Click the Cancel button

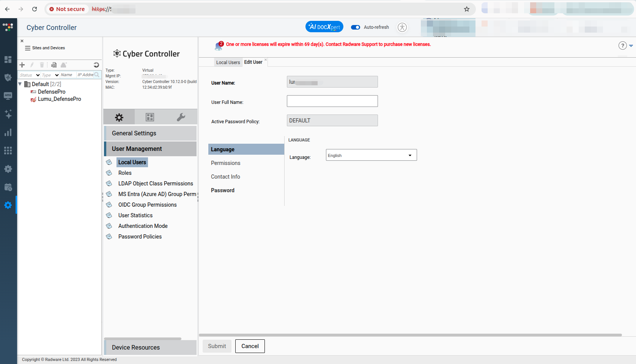tap(250, 346)
